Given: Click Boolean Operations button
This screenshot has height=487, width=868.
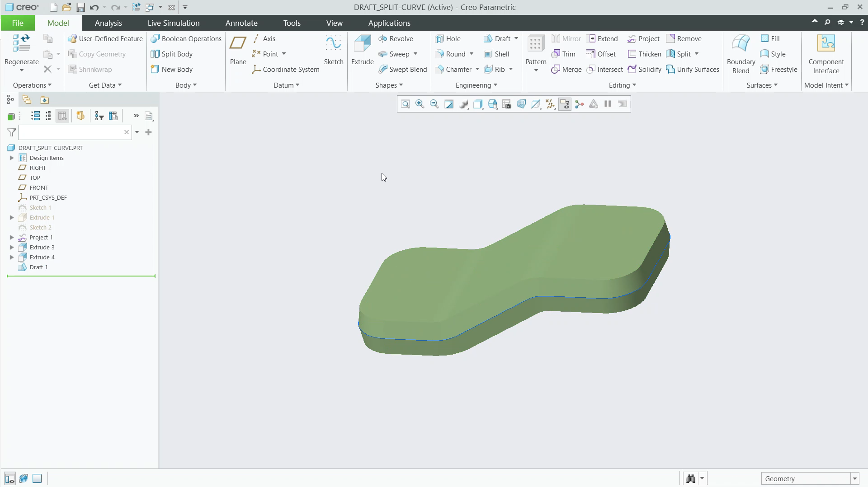Looking at the screenshot, I should [186, 39].
